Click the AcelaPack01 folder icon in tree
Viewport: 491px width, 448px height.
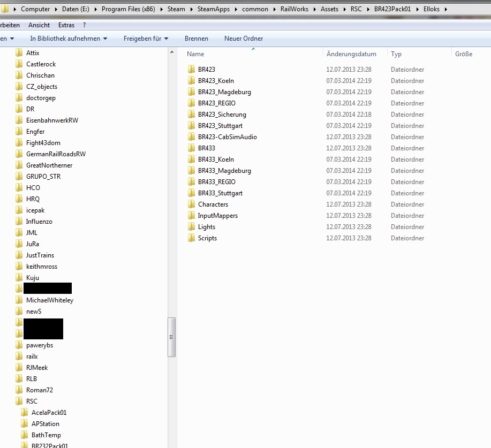(25, 412)
